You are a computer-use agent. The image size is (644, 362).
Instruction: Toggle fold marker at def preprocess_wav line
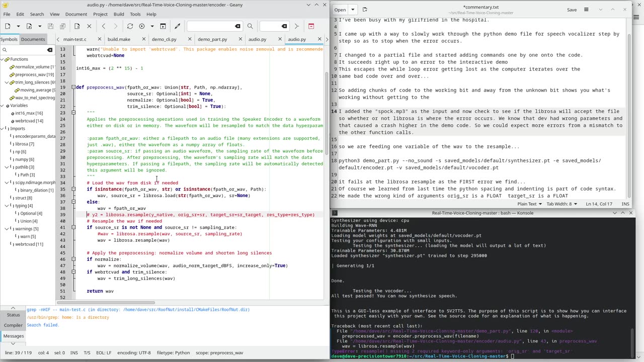[x=73, y=87]
